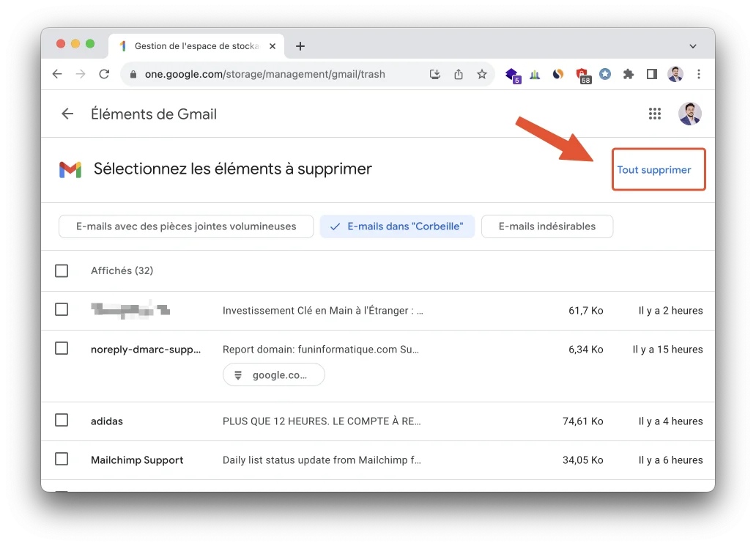Open the google.co... attachment chip
Screen dimensions: 756x546
273,375
